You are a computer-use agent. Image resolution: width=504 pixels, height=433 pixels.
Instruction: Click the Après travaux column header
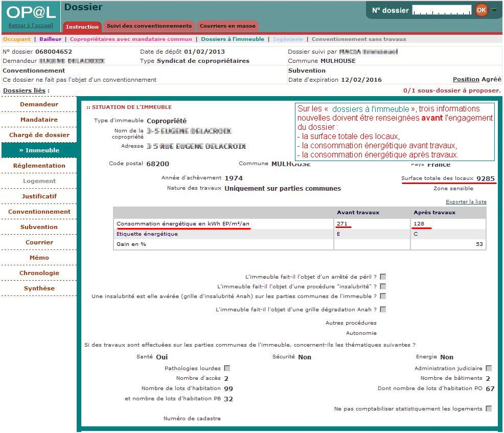point(434,213)
